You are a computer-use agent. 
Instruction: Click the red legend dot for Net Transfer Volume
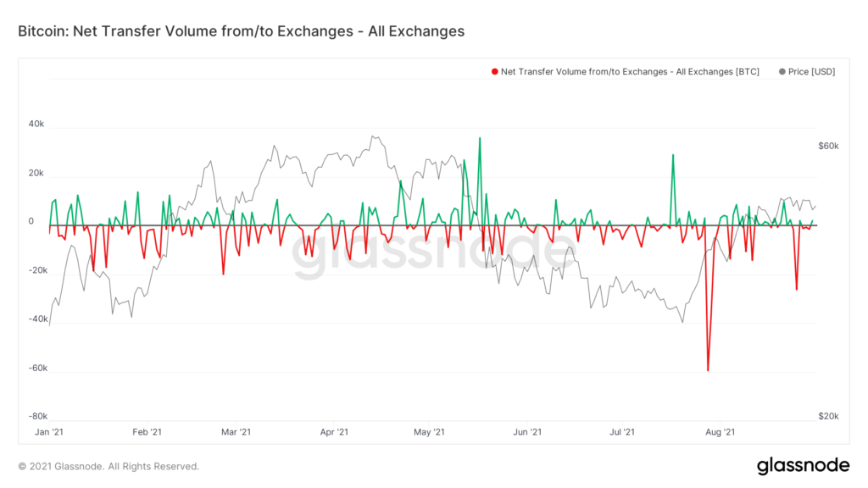(x=494, y=72)
